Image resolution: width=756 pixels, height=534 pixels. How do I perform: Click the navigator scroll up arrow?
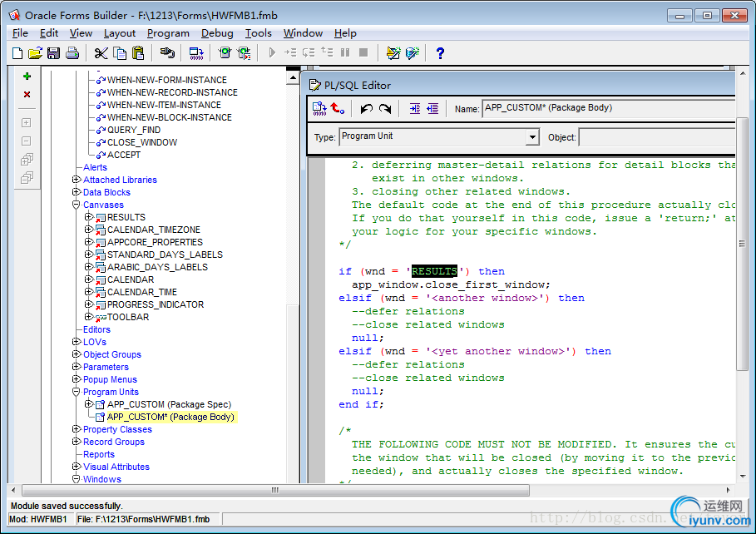pos(293,77)
